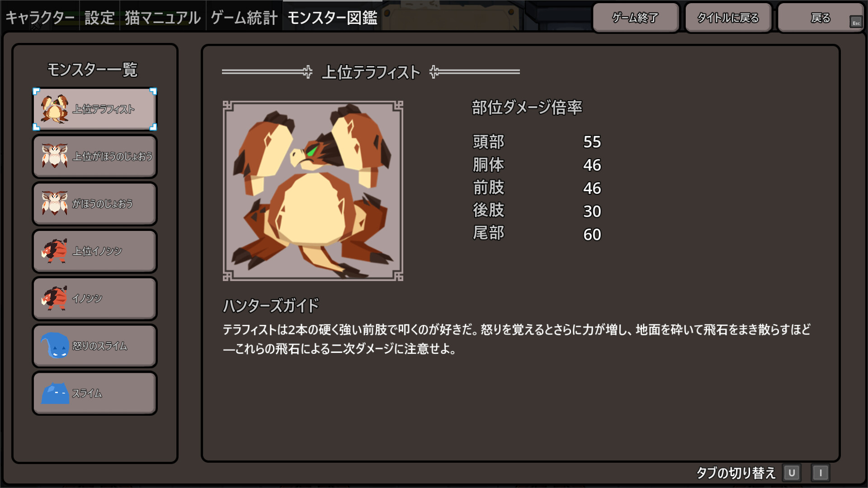Select the 上位イノシシ boar icon
The image size is (868, 488).
point(55,251)
